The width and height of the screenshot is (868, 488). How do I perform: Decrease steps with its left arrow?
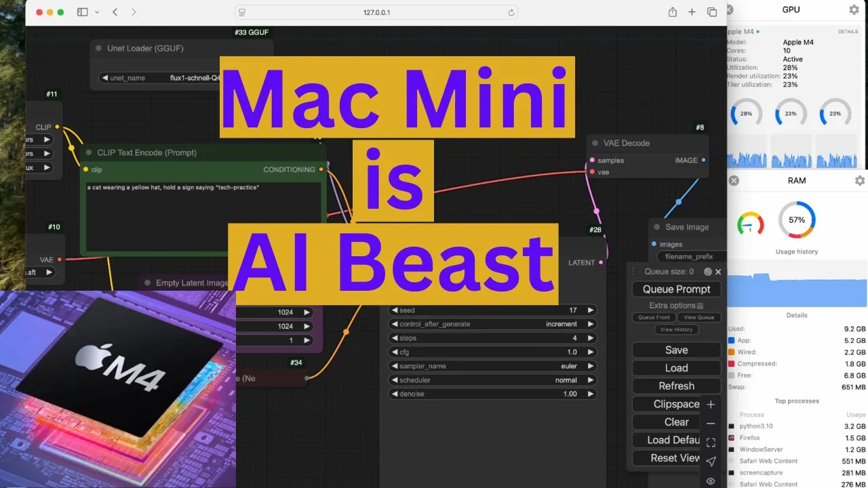[x=394, y=338]
